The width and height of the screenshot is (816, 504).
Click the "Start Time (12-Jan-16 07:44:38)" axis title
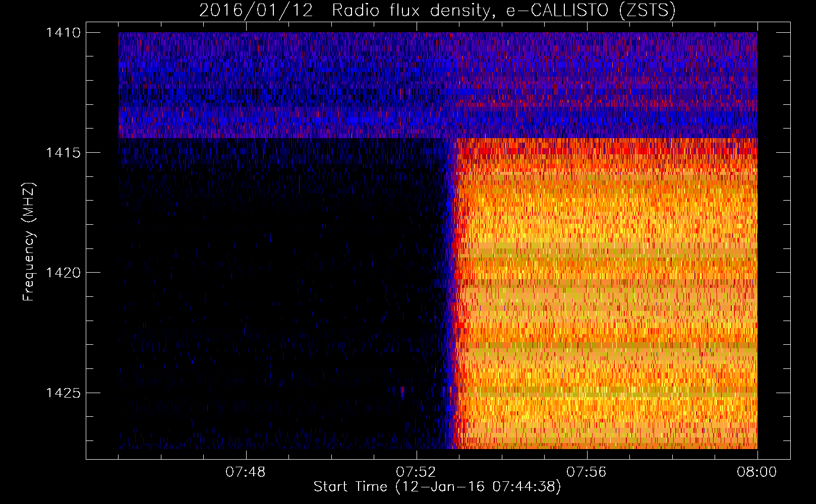[437, 487]
